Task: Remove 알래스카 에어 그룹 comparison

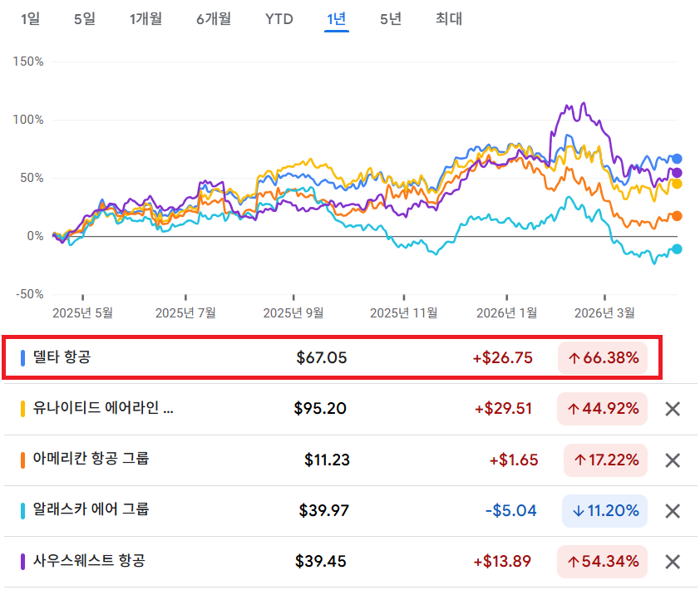Action: tap(671, 511)
